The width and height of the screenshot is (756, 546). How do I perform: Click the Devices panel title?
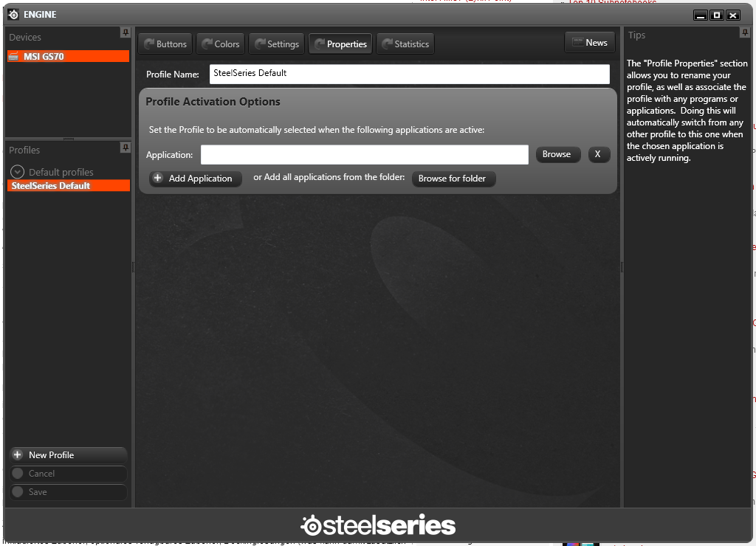tap(25, 37)
